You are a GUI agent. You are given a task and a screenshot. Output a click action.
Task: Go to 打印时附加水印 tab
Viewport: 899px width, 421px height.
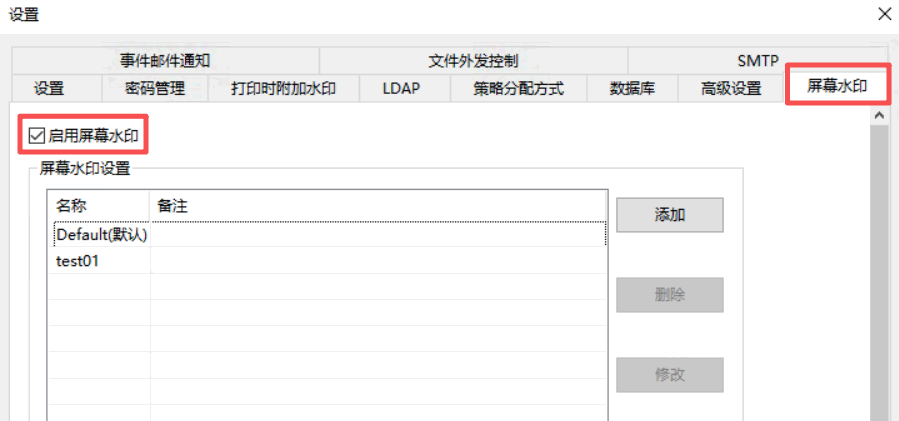pyautogui.click(x=284, y=88)
